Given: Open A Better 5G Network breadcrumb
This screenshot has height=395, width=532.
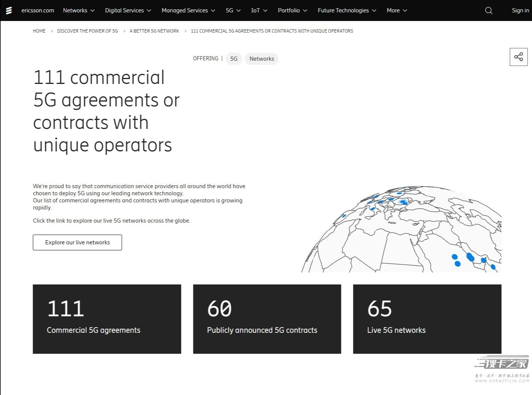Looking at the screenshot, I should pos(154,31).
